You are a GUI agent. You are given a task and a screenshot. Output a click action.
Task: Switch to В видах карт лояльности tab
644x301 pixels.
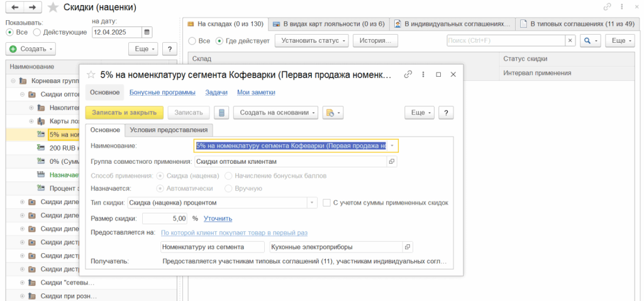(328, 24)
